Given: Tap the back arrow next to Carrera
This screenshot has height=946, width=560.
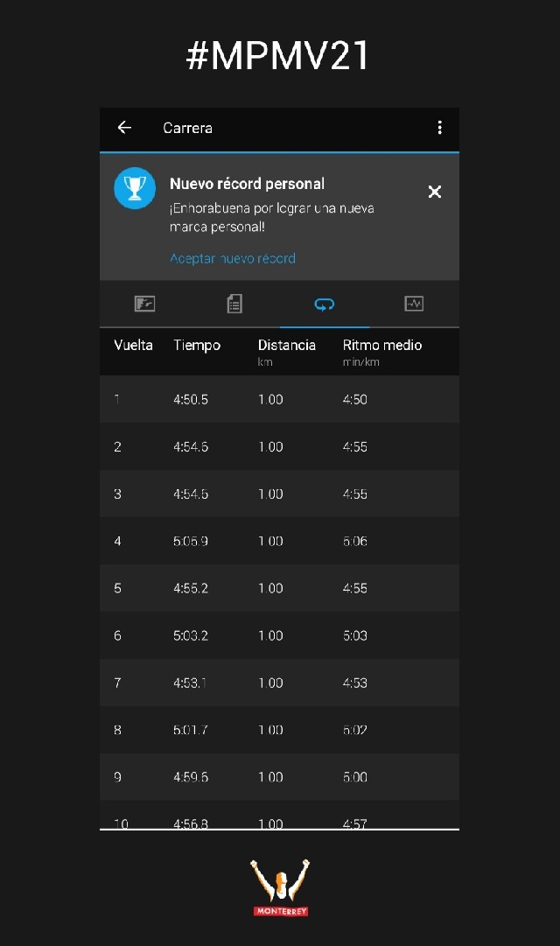Looking at the screenshot, I should click(x=124, y=128).
